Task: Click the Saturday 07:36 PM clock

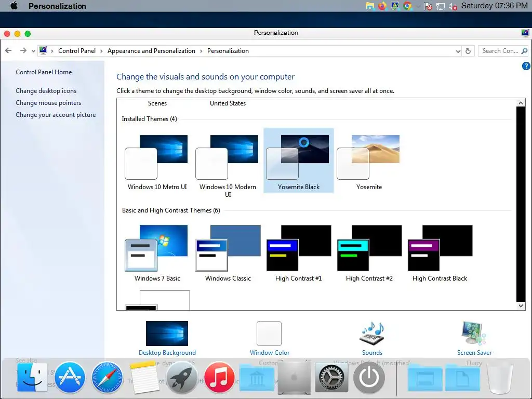Action: point(495,6)
